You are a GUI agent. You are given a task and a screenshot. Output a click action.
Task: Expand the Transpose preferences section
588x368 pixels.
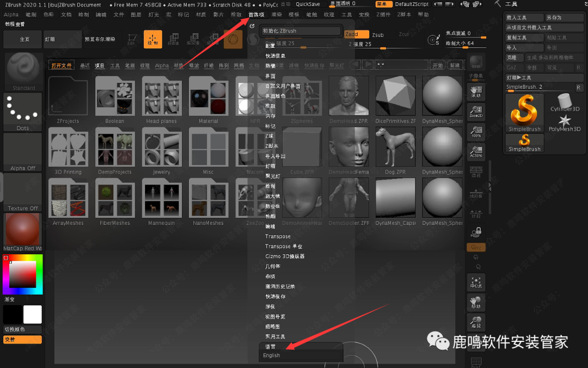pos(278,236)
